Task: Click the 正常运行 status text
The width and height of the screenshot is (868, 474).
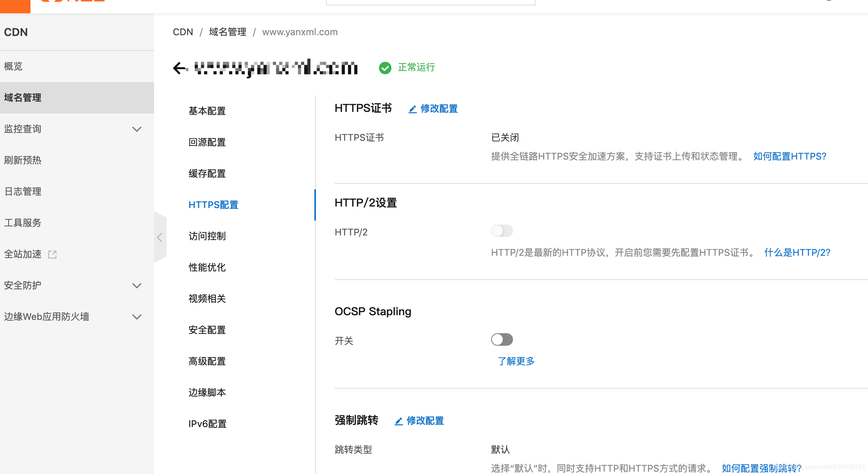Action: coord(416,68)
